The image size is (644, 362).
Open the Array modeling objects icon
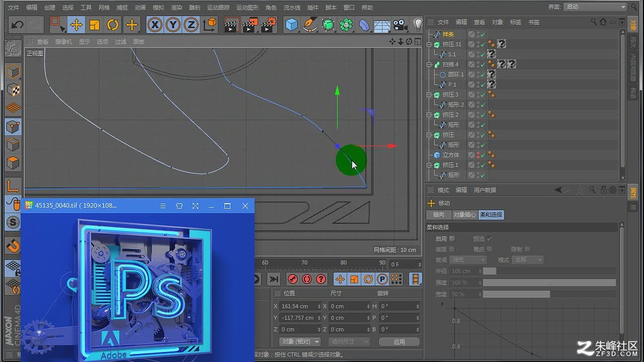[x=346, y=25]
